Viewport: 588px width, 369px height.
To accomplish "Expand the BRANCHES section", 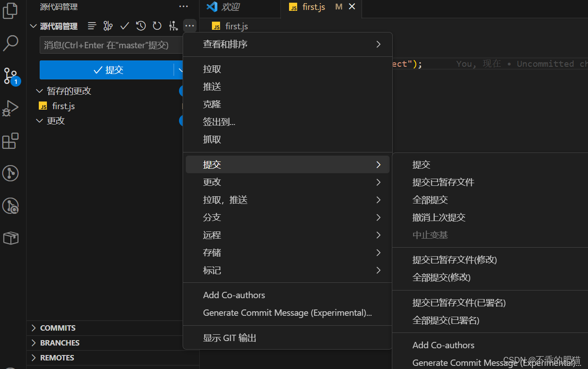I will (x=33, y=343).
